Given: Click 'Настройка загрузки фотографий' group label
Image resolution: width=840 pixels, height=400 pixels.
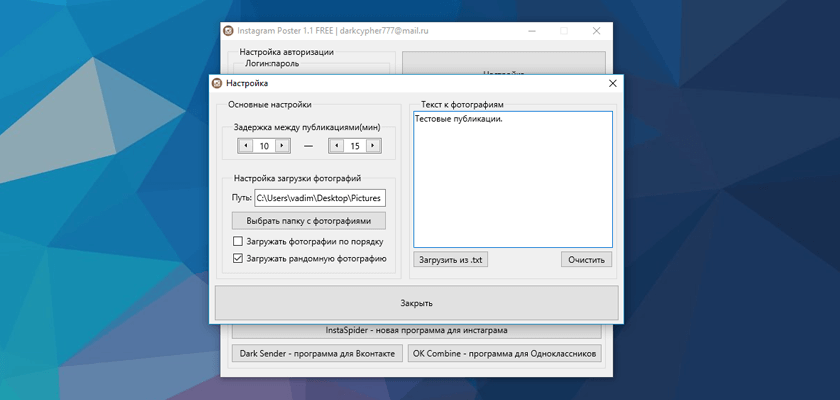Looking at the screenshot, I should point(297,178).
